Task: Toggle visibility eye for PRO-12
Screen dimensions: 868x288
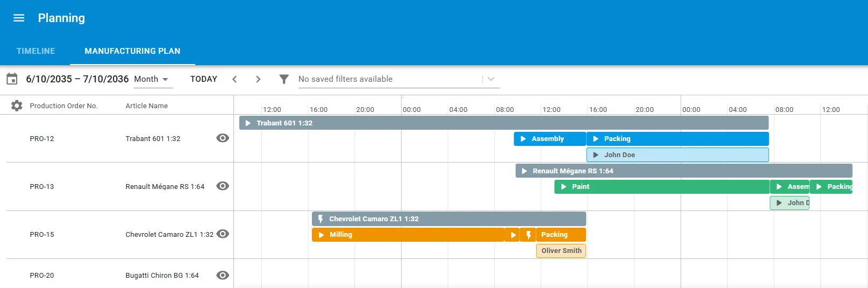Action: click(x=223, y=138)
